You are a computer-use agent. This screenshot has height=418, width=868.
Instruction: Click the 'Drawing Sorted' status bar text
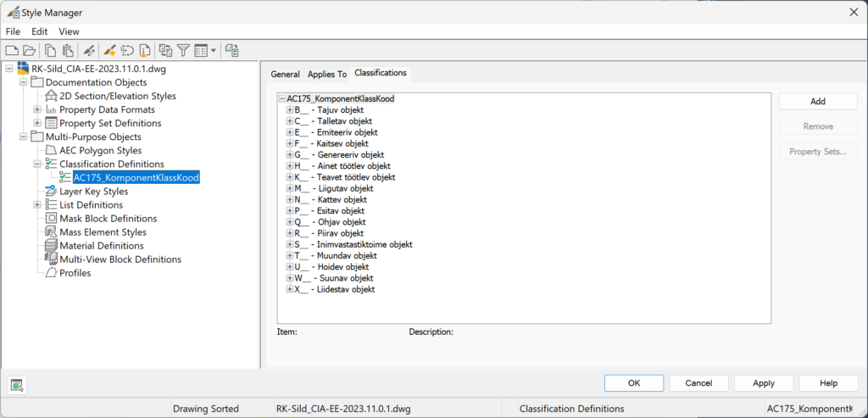click(206, 410)
